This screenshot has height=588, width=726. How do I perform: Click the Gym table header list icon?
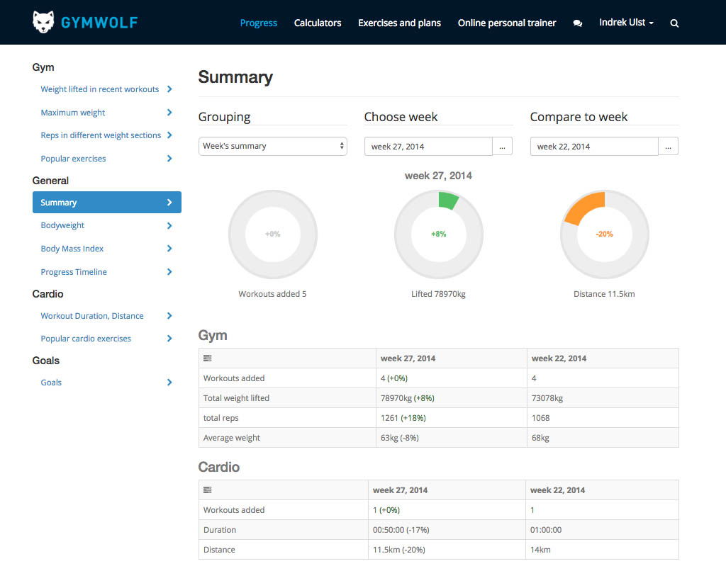(x=207, y=358)
